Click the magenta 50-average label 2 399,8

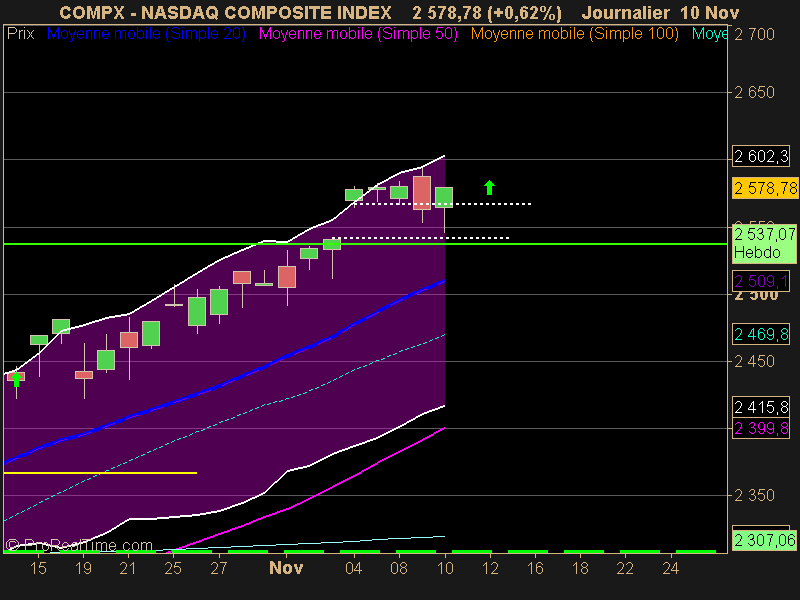761,428
